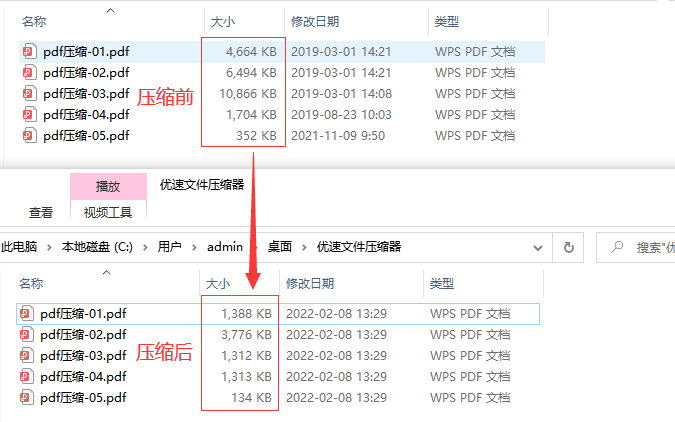This screenshot has height=422, width=675.
Task: Open the 播放 ribbon tab
Action: tap(108, 186)
